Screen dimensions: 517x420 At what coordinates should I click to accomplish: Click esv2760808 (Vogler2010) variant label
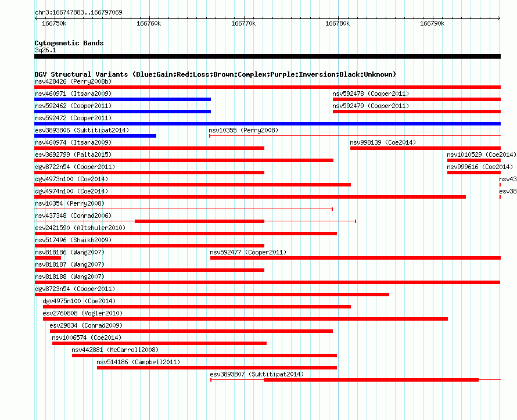82,313
